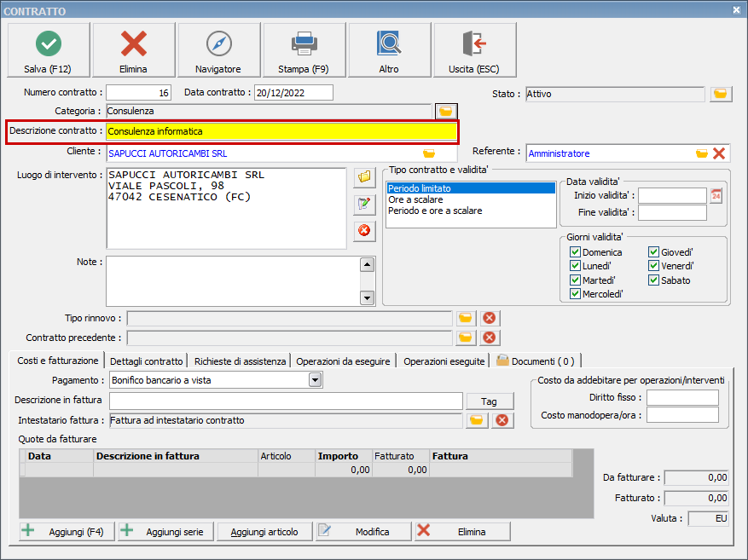Open the Richieste di assistenza tab
This screenshot has height=560, width=748.
(240, 361)
